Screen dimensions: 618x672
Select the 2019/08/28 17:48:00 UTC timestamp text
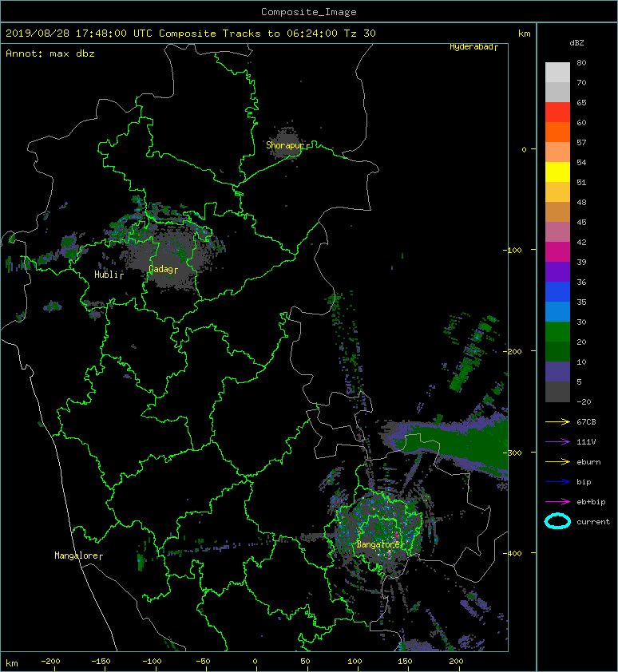[79, 34]
